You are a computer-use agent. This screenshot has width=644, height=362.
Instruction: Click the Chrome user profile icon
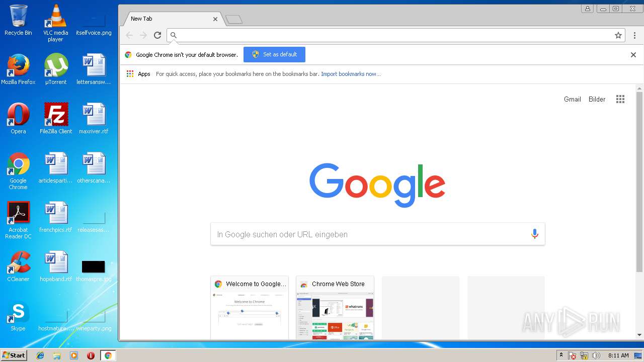coord(588,9)
